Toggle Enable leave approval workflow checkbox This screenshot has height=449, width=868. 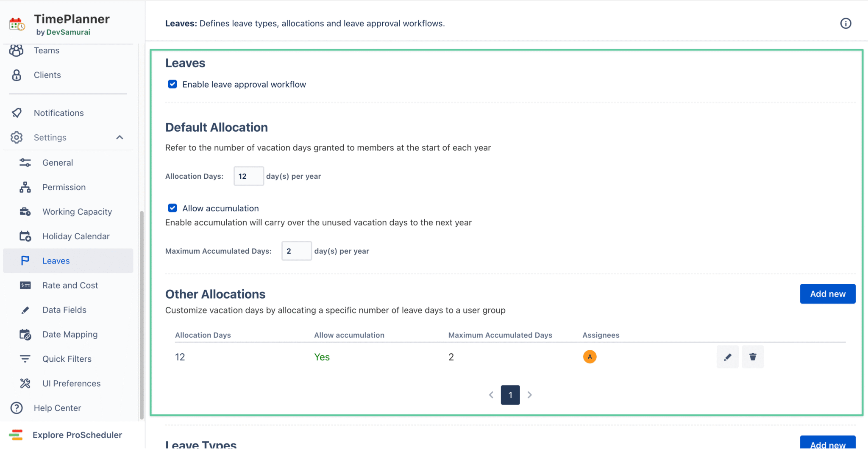(172, 84)
